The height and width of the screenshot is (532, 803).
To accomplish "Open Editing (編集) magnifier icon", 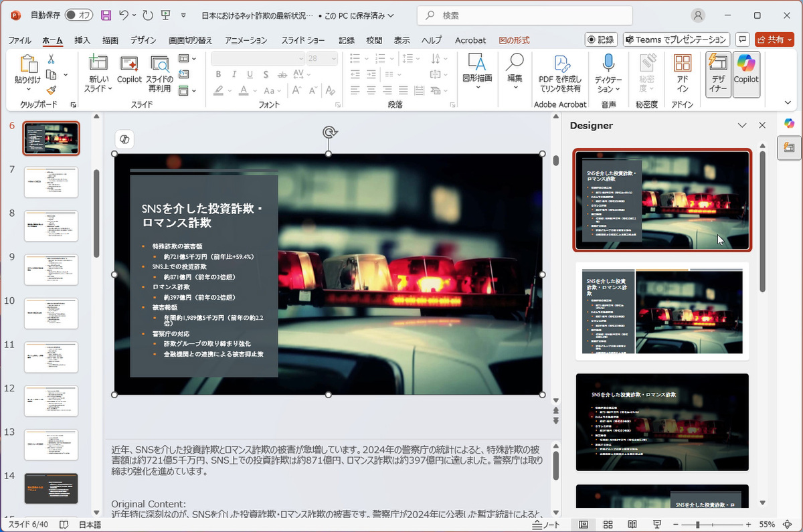I will [515, 63].
